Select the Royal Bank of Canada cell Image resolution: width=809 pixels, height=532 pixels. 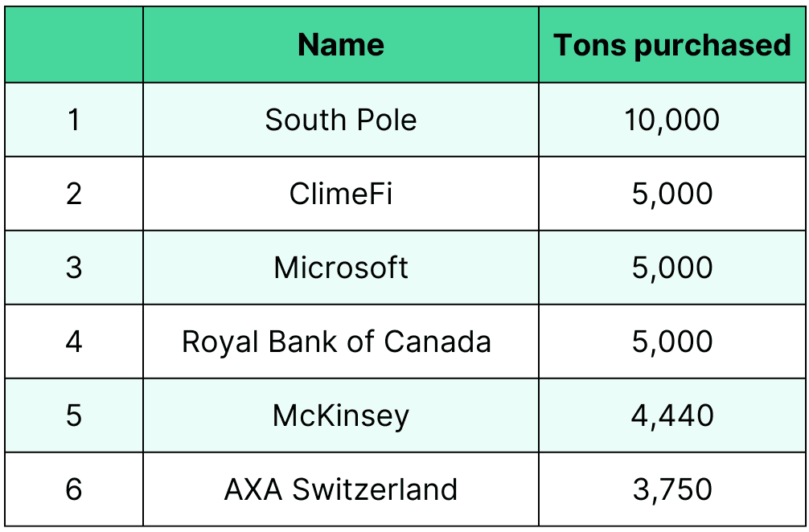[x=340, y=342]
